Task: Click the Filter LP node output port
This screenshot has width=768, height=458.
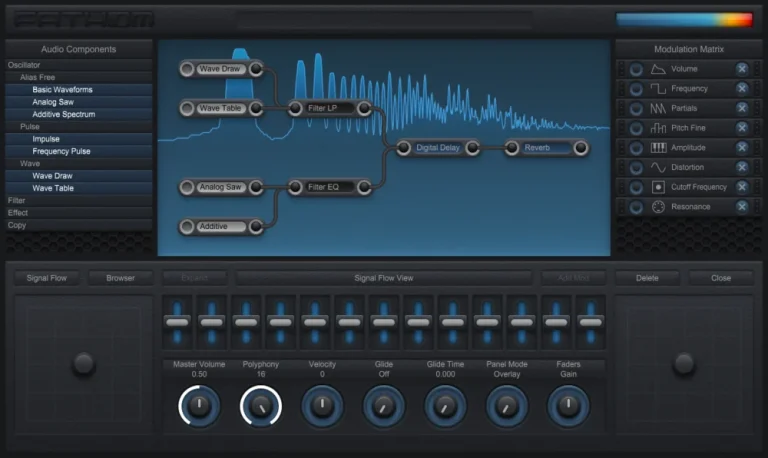Action: click(364, 108)
